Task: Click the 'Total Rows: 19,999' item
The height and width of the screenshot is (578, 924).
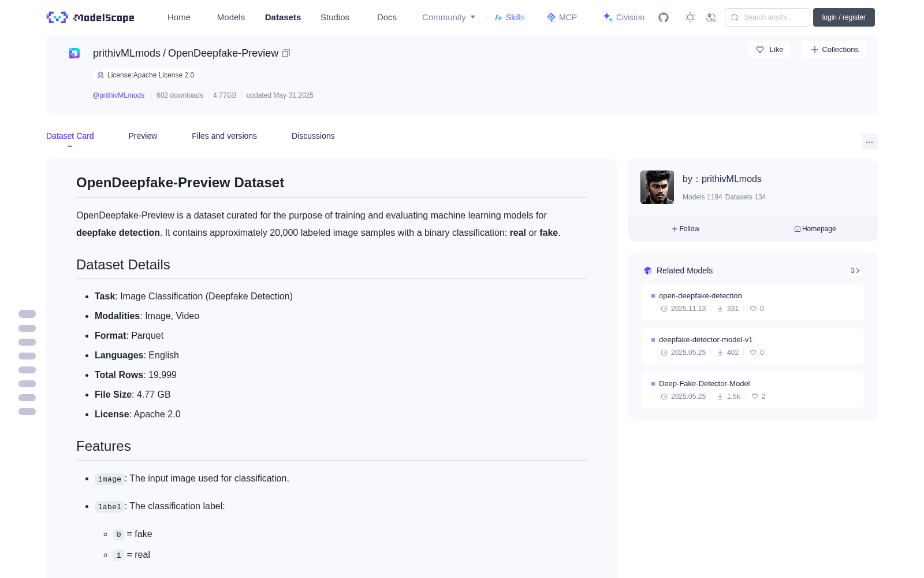Action: [x=136, y=375]
